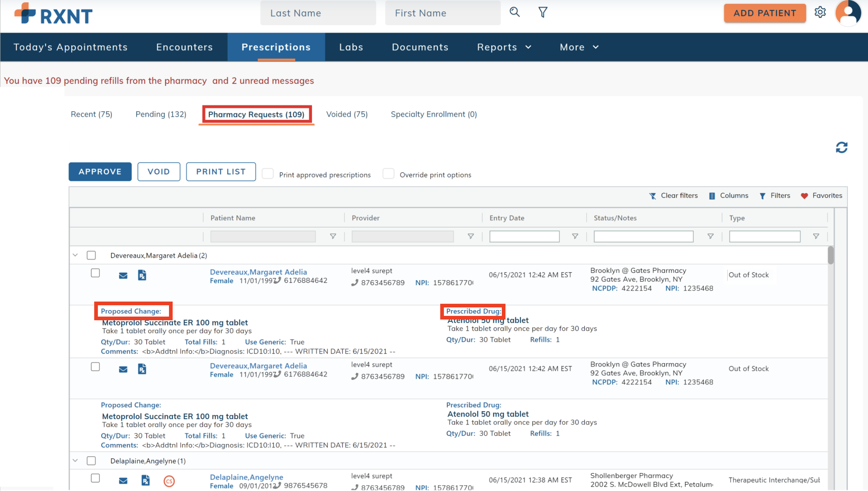The image size is (868, 491).
Task: Open the Status/Notes column filter funnel
Action: point(710,236)
